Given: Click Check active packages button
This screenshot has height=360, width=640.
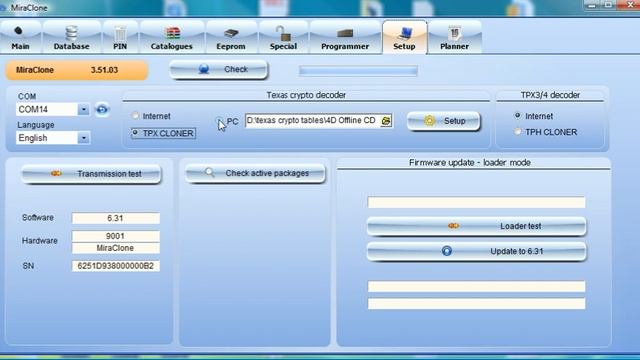Looking at the screenshot, I should point(255,173).
